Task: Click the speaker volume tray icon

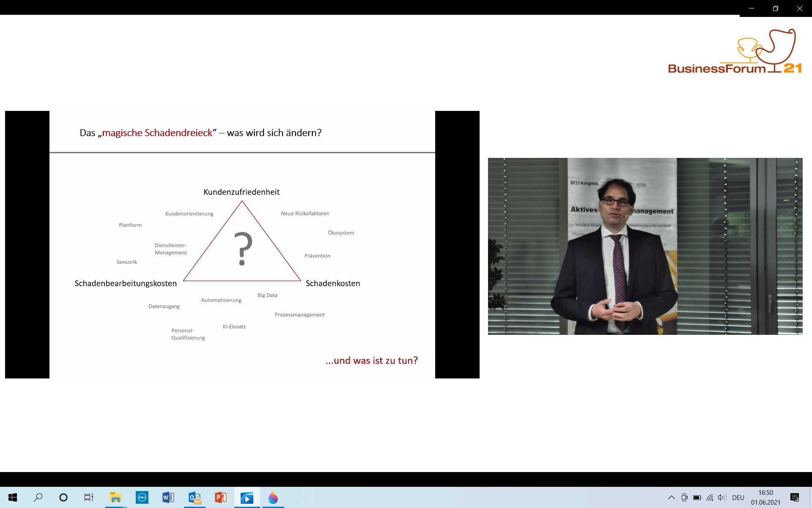Action: (x=722, y=497)
